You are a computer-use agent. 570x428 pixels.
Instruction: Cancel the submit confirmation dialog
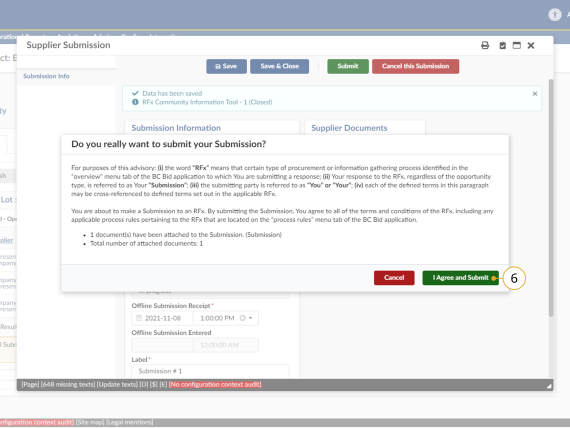tap(394, 278)
